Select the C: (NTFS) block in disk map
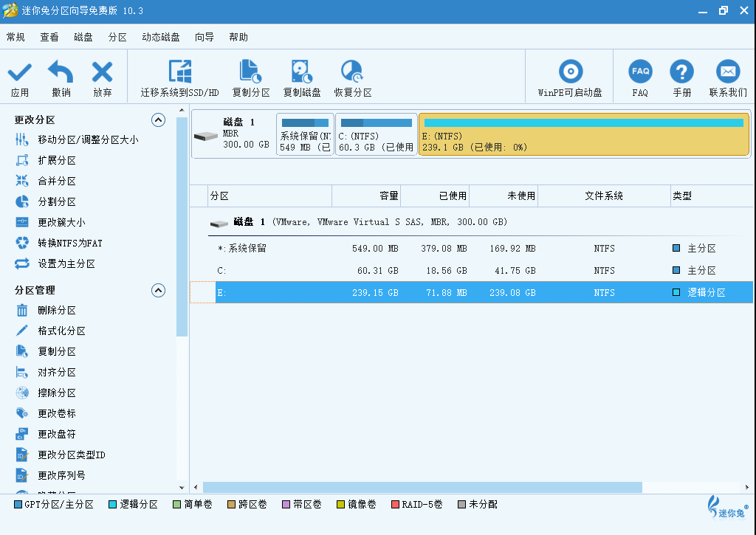 click(376, 134)
